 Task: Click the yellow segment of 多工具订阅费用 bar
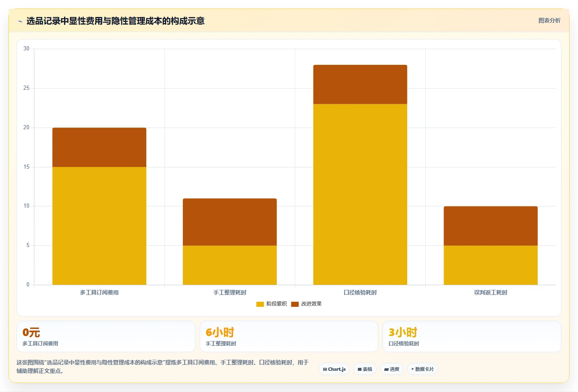point(99,226)
